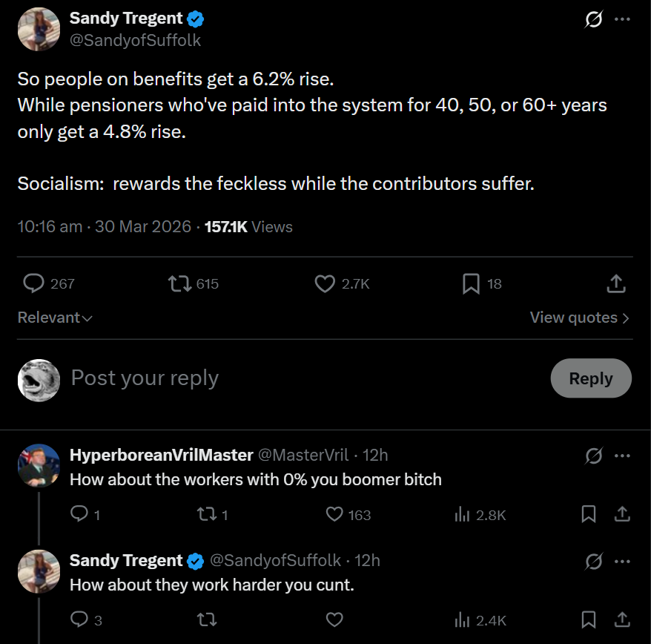Click the Reply button
This screenshot has height=644, width=651.
click(x=591, y=378)
